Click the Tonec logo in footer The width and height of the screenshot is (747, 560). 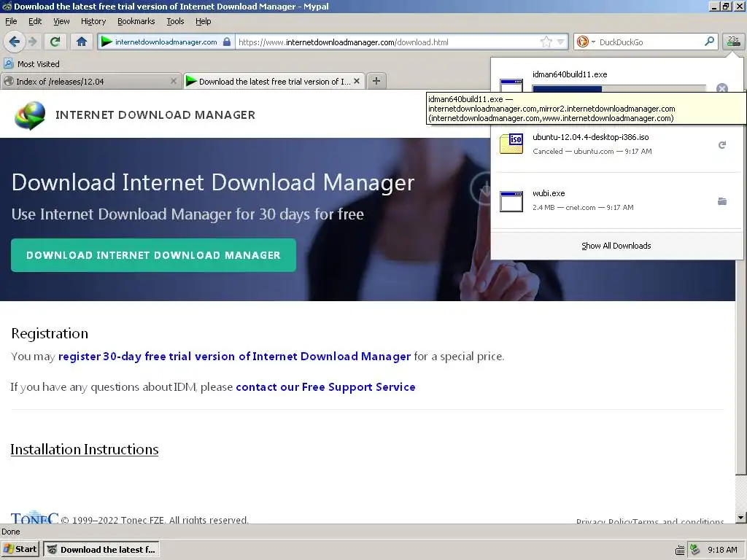(x=34, y=518)
